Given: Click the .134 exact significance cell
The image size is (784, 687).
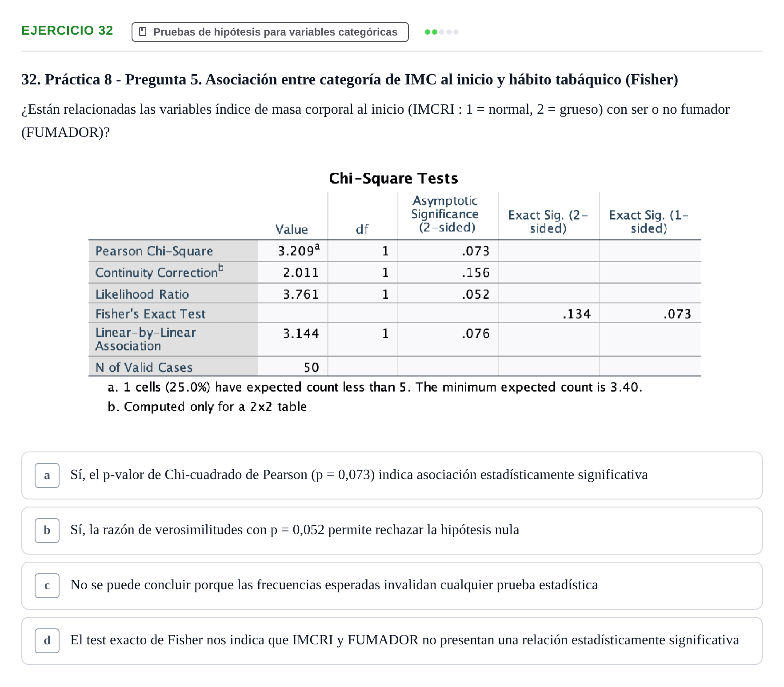Looking at the screenshot, I should tap(576, 314).
